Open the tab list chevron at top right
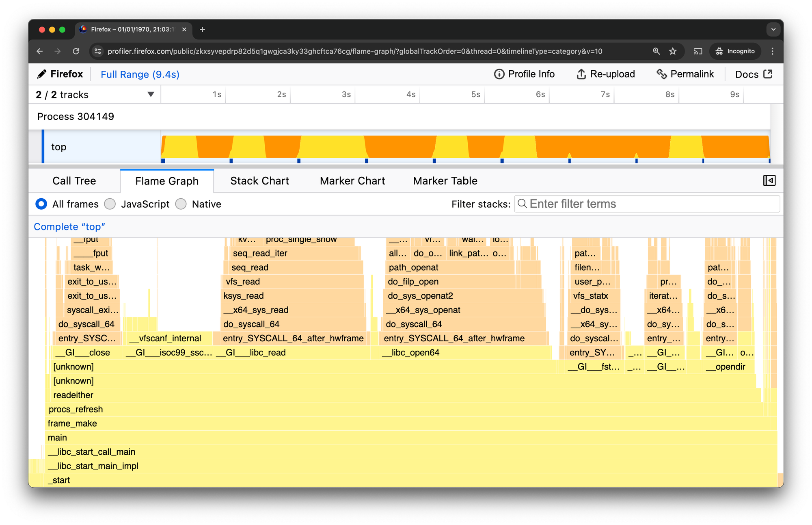Viewport: 812px width, 525px height. (x=773, y=29)
